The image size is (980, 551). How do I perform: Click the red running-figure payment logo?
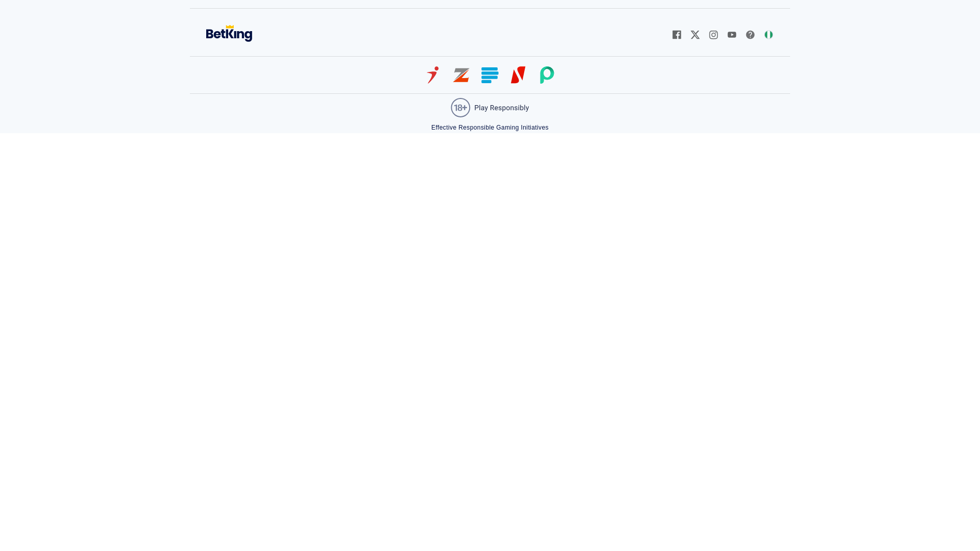coord(433,75)
